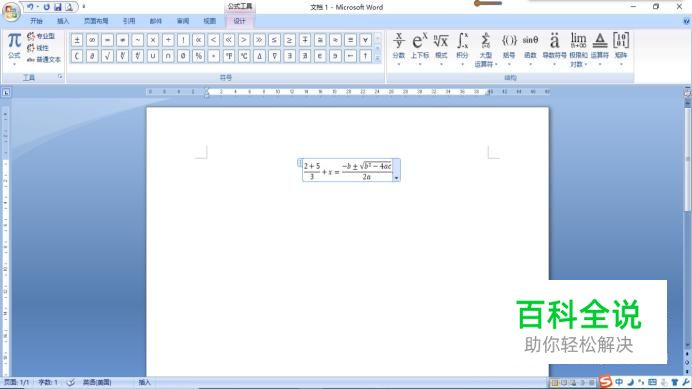Click the tab selector at ruler corner
692x389 pixels.
(6, 92)
